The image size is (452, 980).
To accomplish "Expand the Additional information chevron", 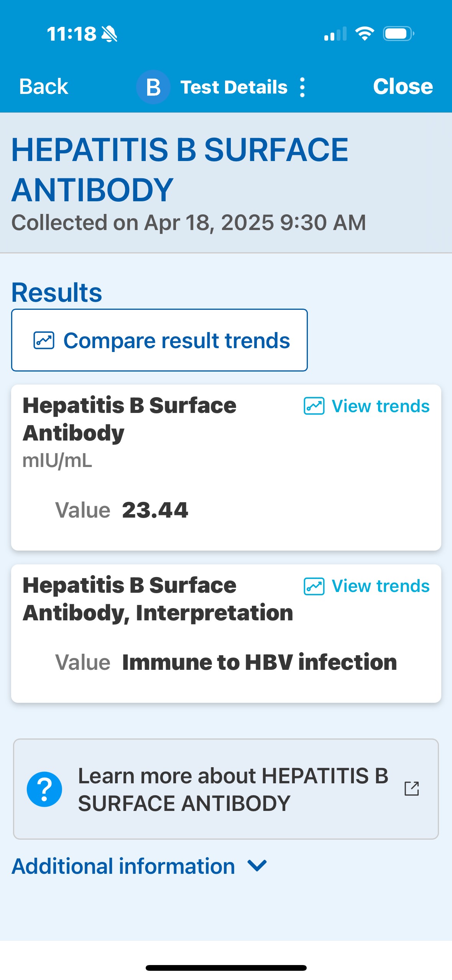I will (x=257, y=865).
